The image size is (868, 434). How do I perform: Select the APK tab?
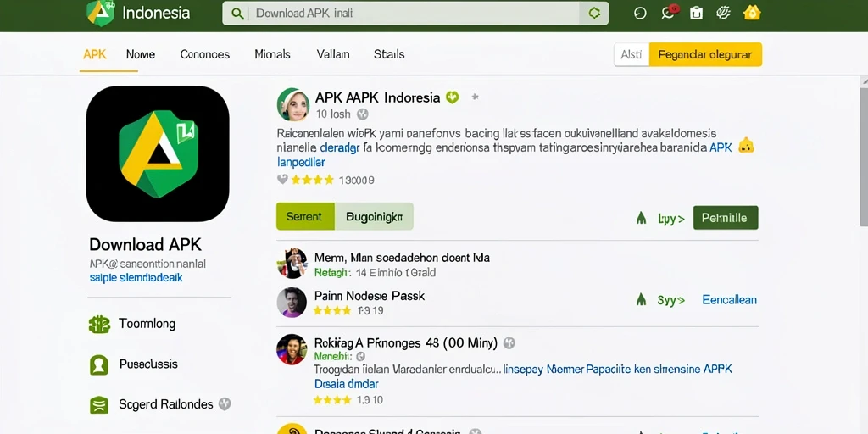coord(95,54)
